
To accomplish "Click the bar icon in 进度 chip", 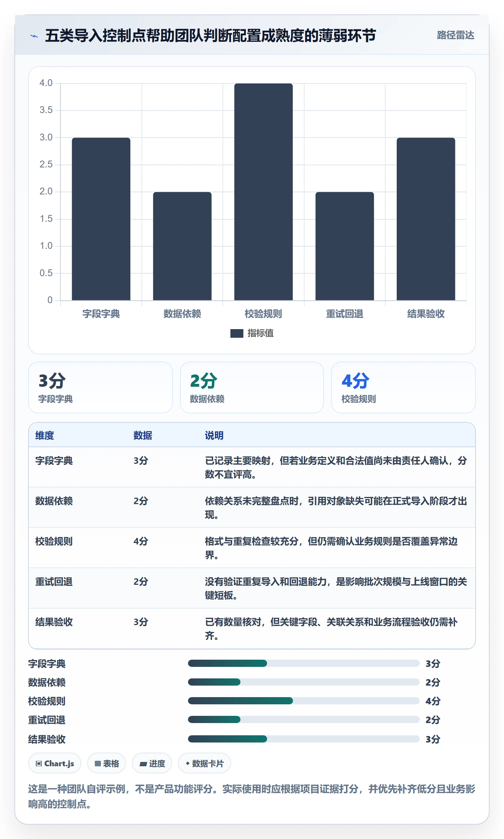I will 143,764.
